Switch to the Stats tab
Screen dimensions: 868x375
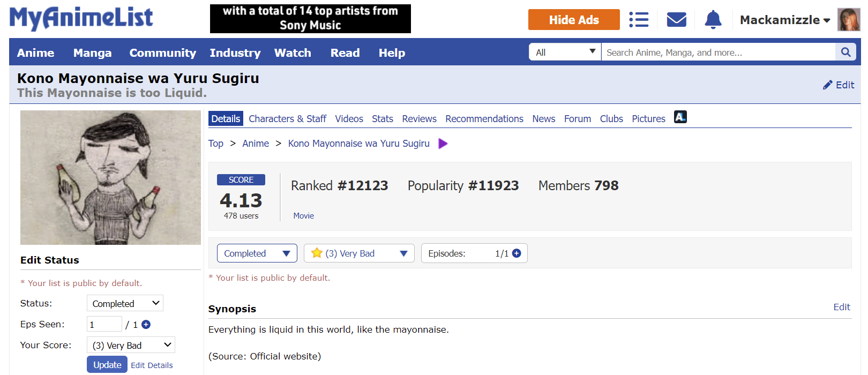click(383, 118)
